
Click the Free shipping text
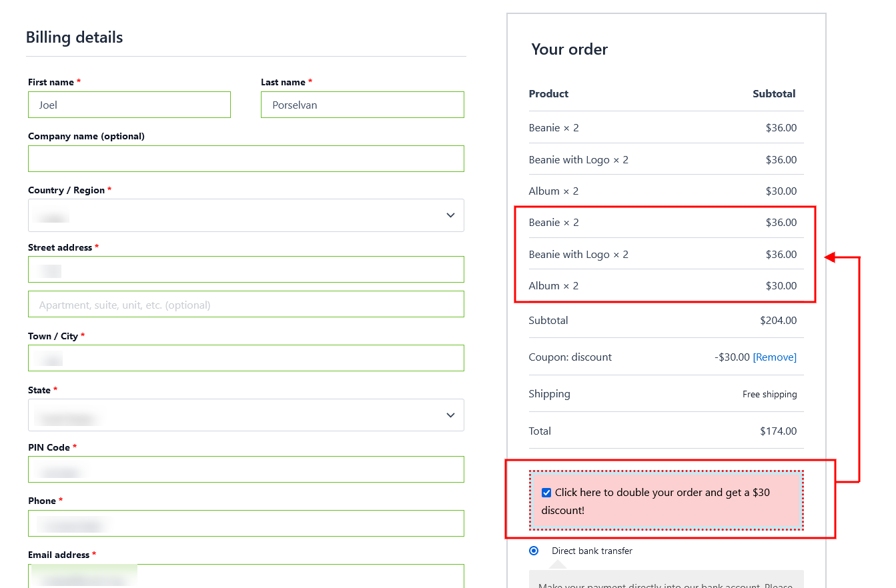point(769,394)
